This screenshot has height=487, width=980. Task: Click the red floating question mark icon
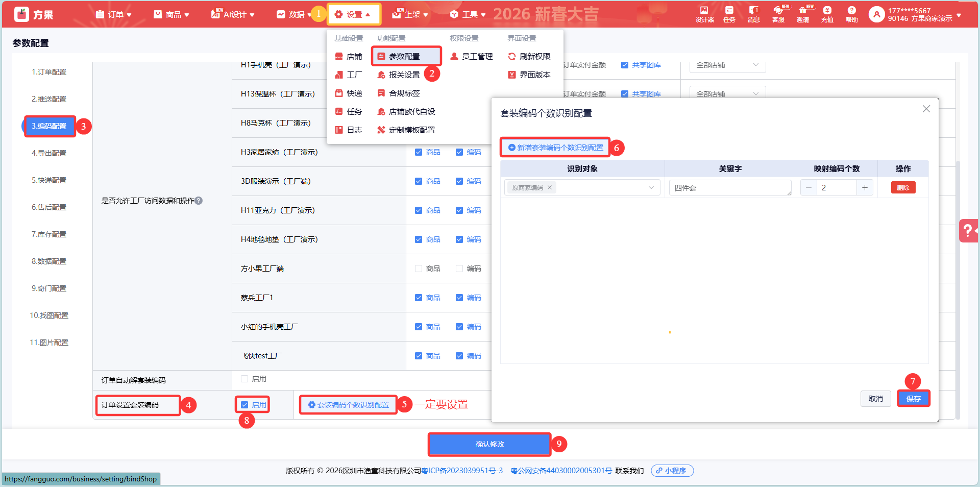click(x=968, y=231)
